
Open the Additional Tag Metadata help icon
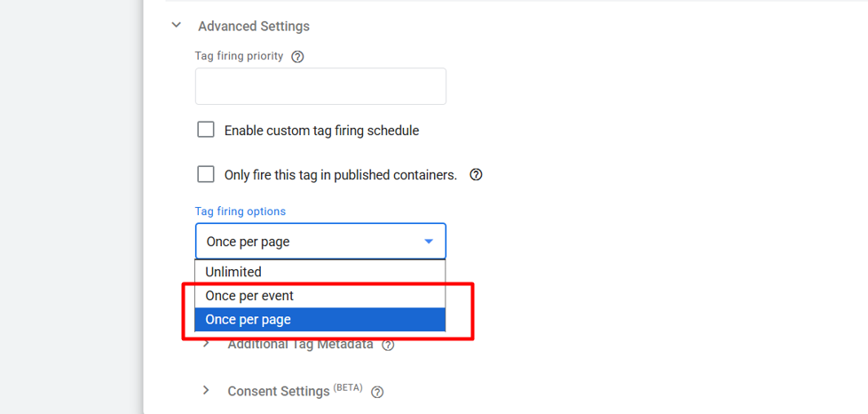[x=388, y=345]
